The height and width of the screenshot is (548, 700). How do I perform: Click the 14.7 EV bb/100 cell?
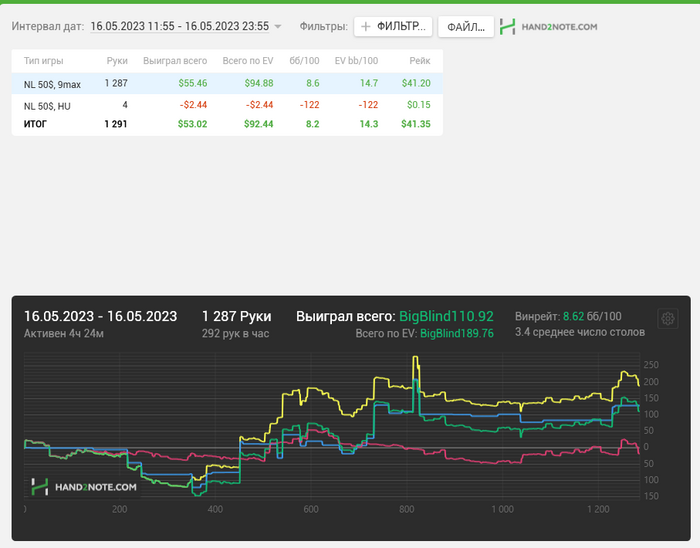[x=369, y=83]
